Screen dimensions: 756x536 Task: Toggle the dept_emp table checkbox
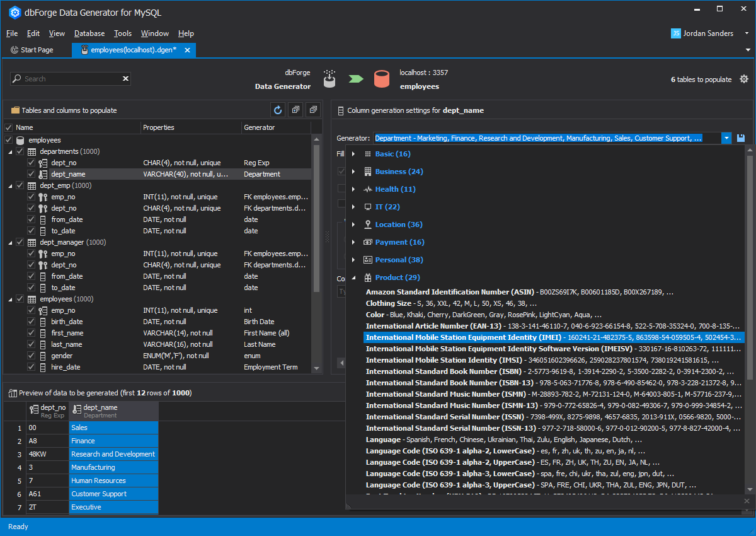coord(20,185)
